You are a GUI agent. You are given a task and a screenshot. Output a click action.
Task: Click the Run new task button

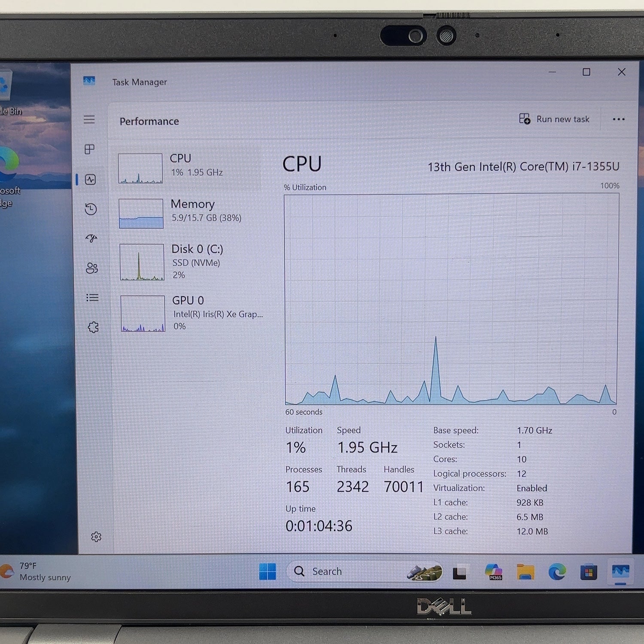pyautogui.click(x=554, y=119)
